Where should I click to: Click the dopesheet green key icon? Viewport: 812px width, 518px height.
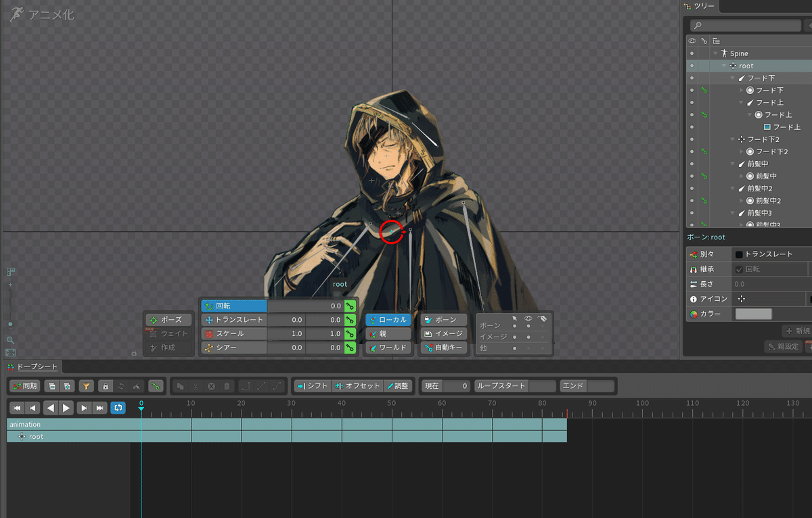(156, 386)
